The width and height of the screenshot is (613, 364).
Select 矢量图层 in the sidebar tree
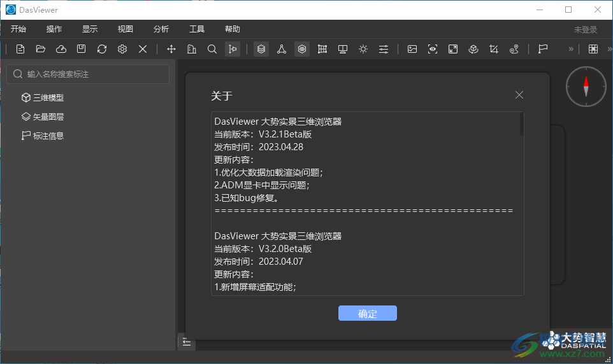coord(43,117)
